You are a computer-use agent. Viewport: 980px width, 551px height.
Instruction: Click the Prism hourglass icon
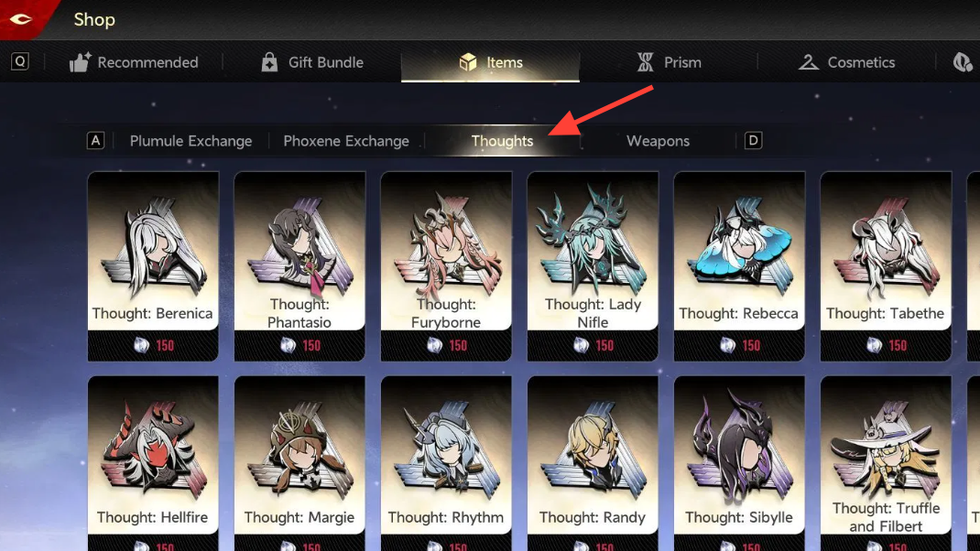point(645,62)
